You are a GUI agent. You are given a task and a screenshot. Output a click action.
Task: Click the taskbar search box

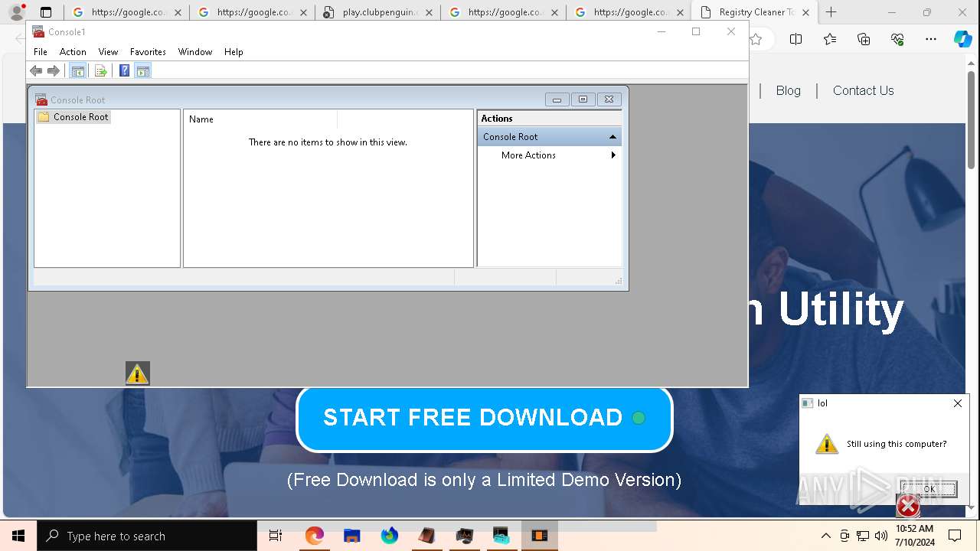tap(147, 536)
